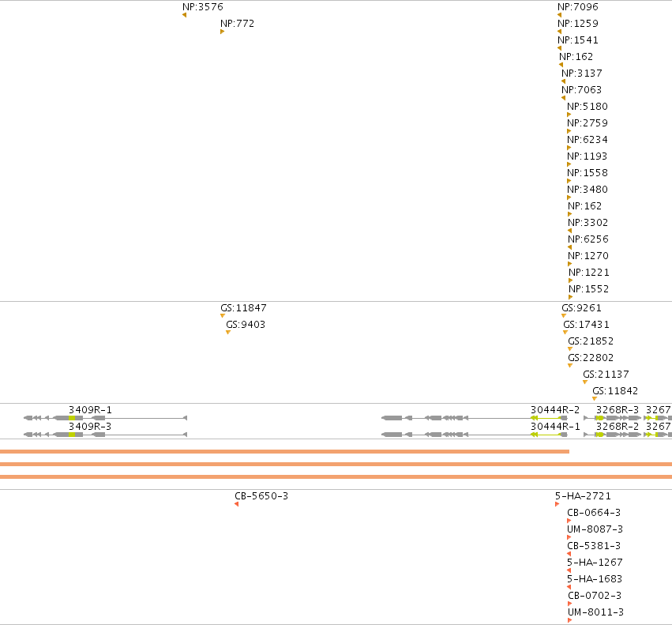Select the 3268R-3 gene model
Image resolution: width=672 pixels, height=625 pixels.
coord(613,418)
